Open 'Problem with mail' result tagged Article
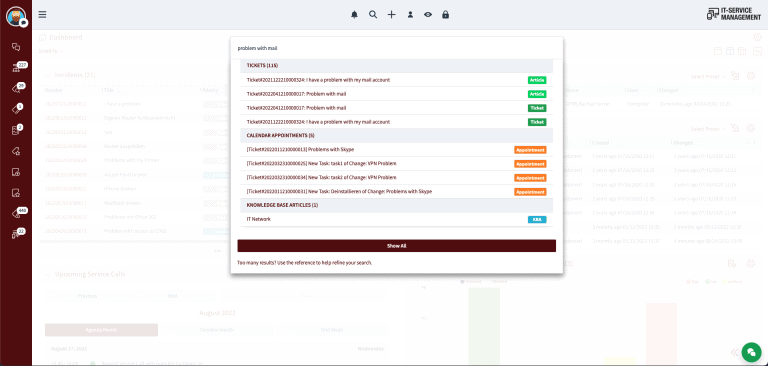The image size is (768, 366). (x=396, y=94)
